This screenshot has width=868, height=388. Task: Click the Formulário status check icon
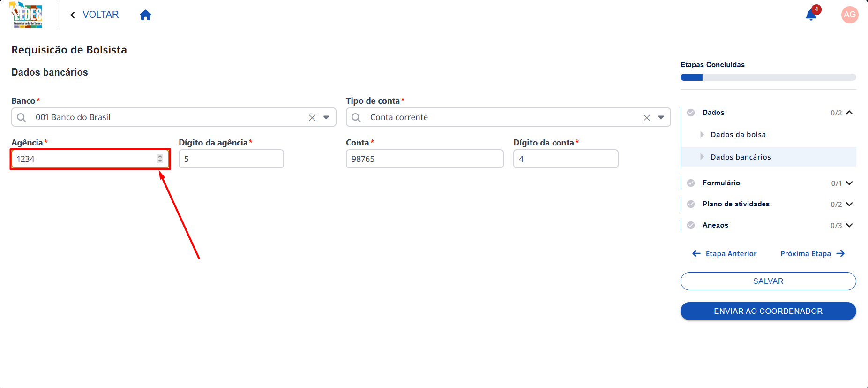(x=691, y=183)
